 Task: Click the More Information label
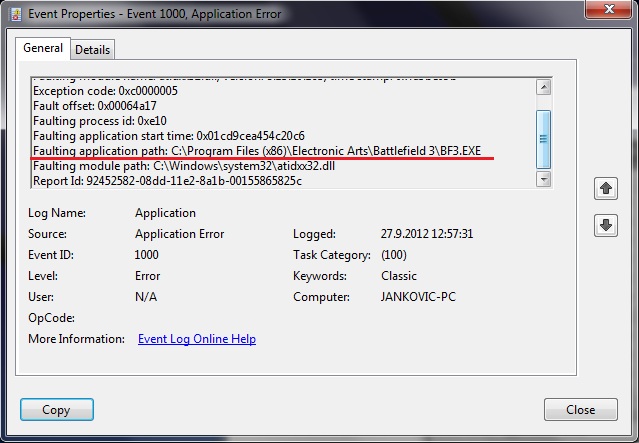pos(76,339)
